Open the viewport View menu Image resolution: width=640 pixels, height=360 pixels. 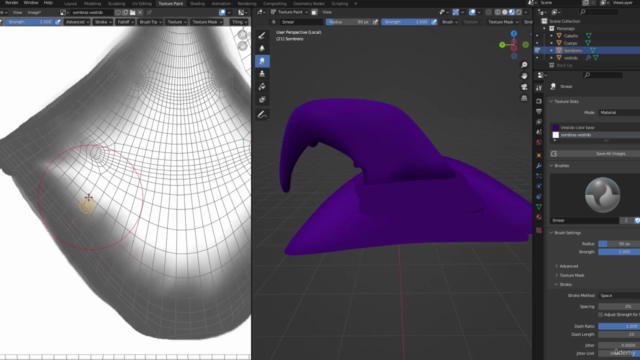[x=327, y=12]
